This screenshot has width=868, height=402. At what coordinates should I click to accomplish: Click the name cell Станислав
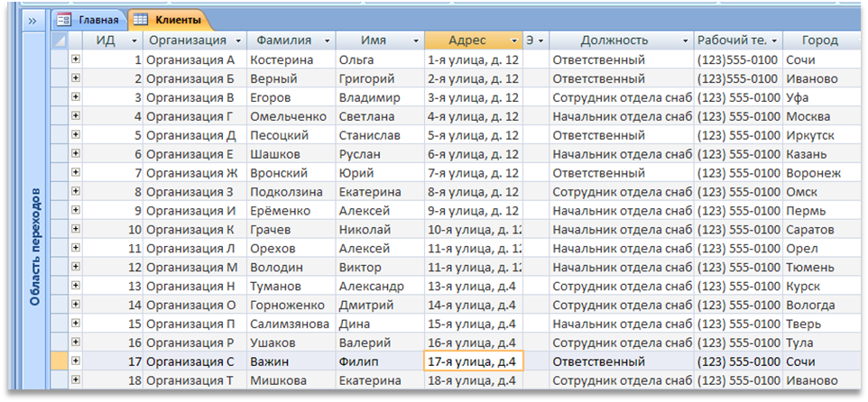pyautogui.click(x=380, y=135)
